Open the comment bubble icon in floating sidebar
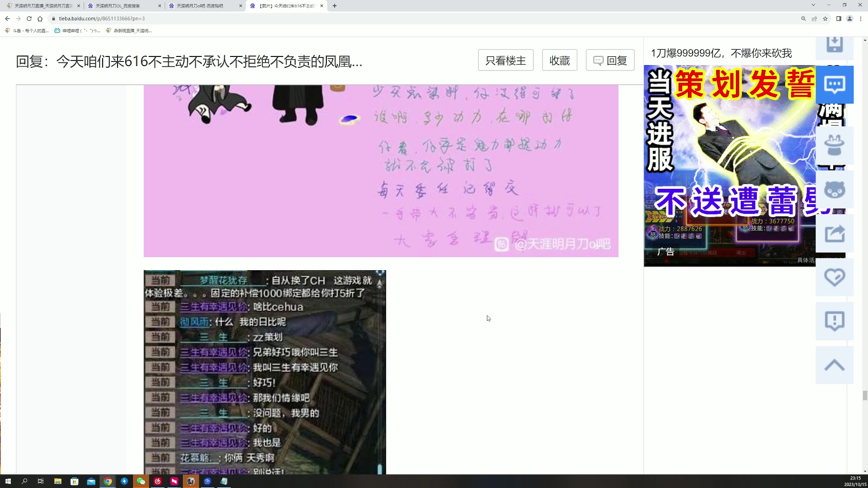This screenshot has height=488, width=868. tap(835, 84)
